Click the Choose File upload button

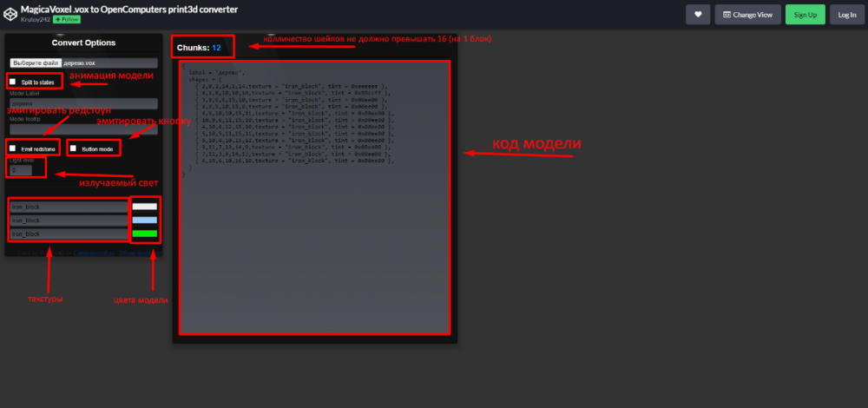pos(36,63)
